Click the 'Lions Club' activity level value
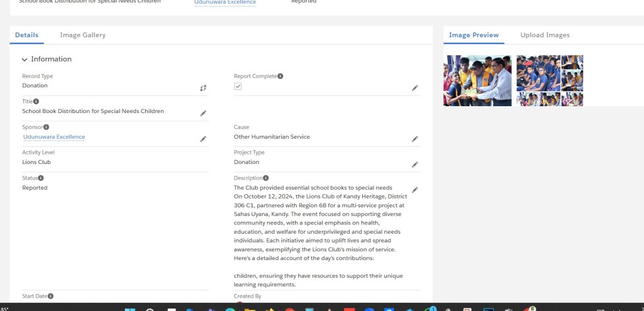The image size is (644, 311). pyautogui.click(x=36, y=162)
